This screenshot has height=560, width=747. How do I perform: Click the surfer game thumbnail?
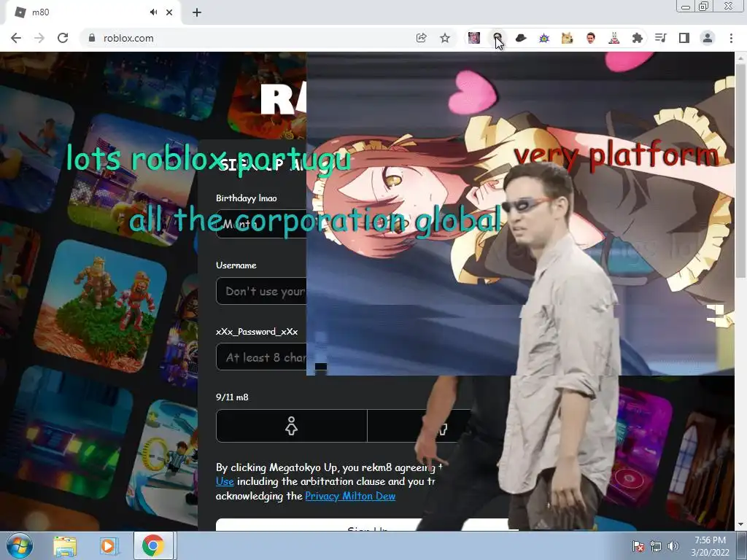36,147
